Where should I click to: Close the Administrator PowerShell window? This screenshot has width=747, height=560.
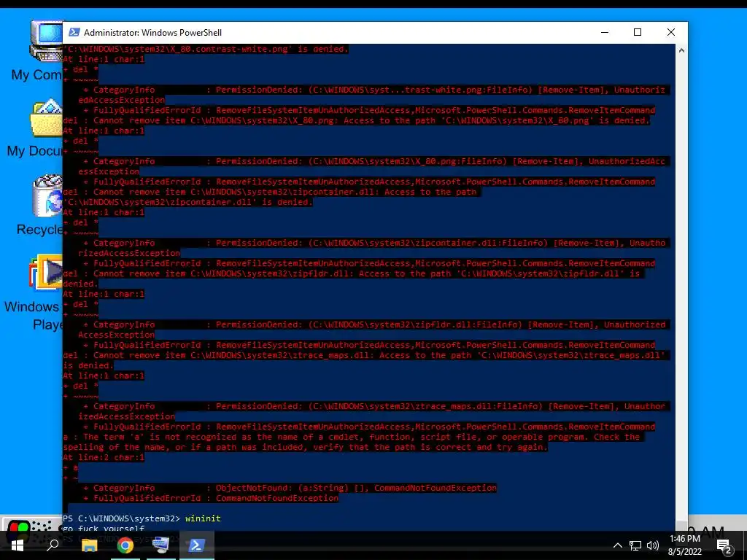[671, 32]
